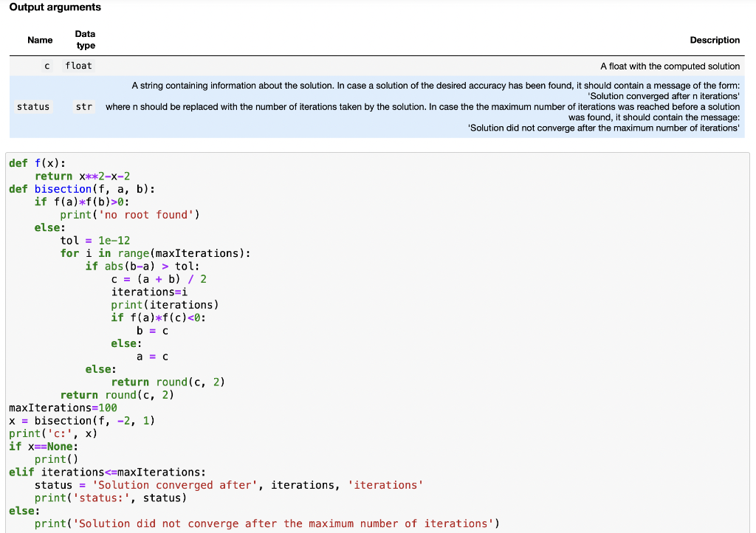756x533 pixels.
Task: Select the 'float' data type cell
Action: 78,66
